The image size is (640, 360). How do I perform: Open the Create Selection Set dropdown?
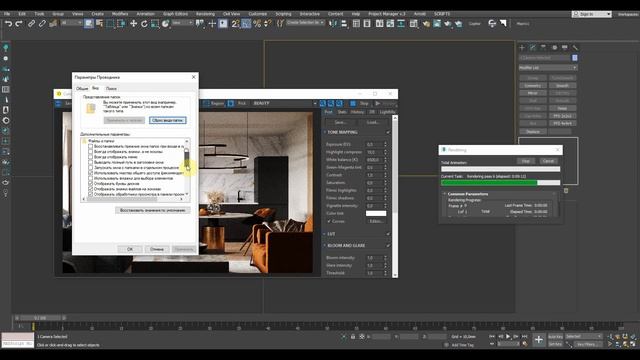click(305, 23)
